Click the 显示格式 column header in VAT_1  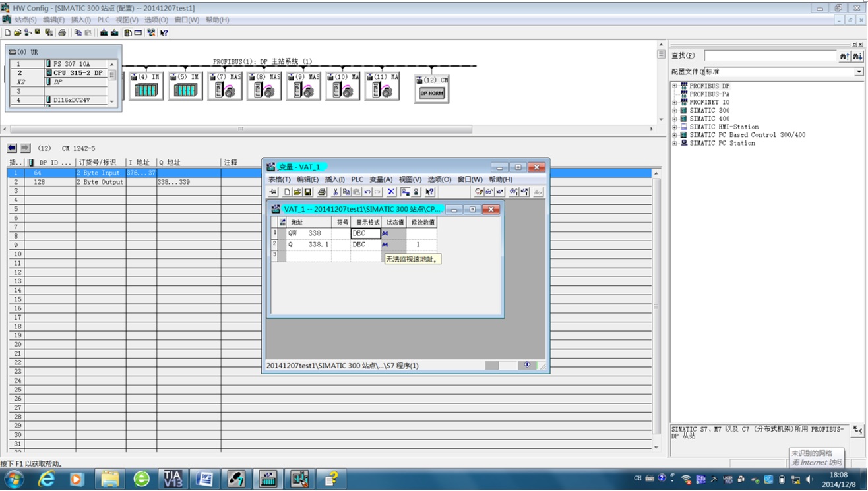pyautogui.click(x=366, y=223)
